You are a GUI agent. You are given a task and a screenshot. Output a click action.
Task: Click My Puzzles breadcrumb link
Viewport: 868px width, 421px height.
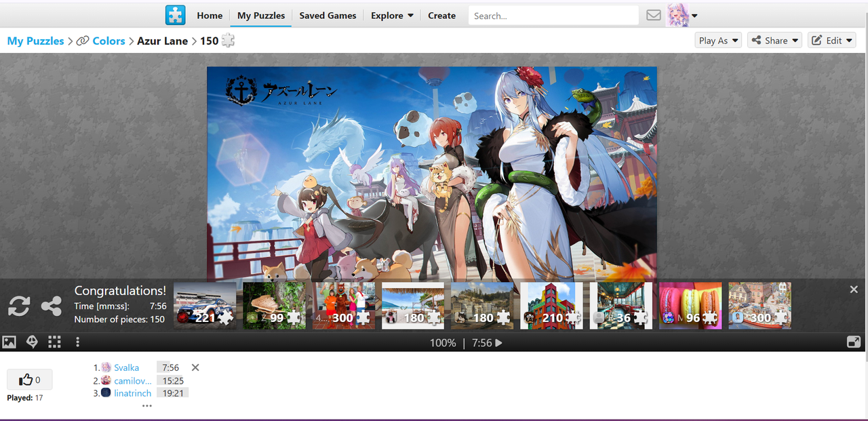(x=35, y=41)
